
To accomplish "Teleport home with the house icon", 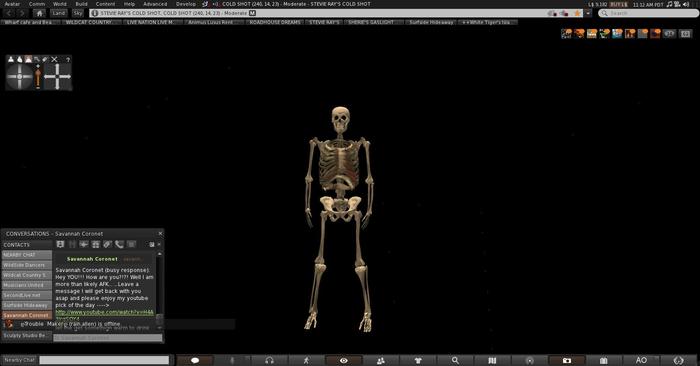I will pos(39,13).
